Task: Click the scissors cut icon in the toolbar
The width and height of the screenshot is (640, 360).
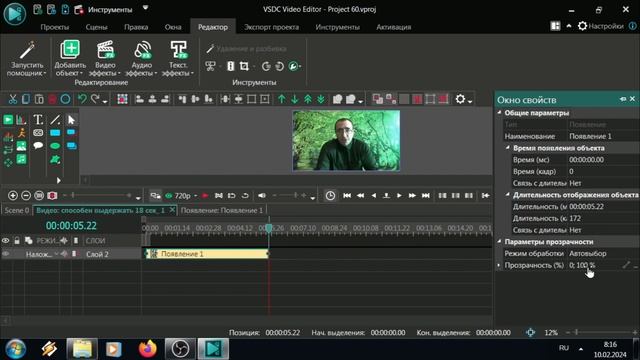Action: click(x=13, y=99)
